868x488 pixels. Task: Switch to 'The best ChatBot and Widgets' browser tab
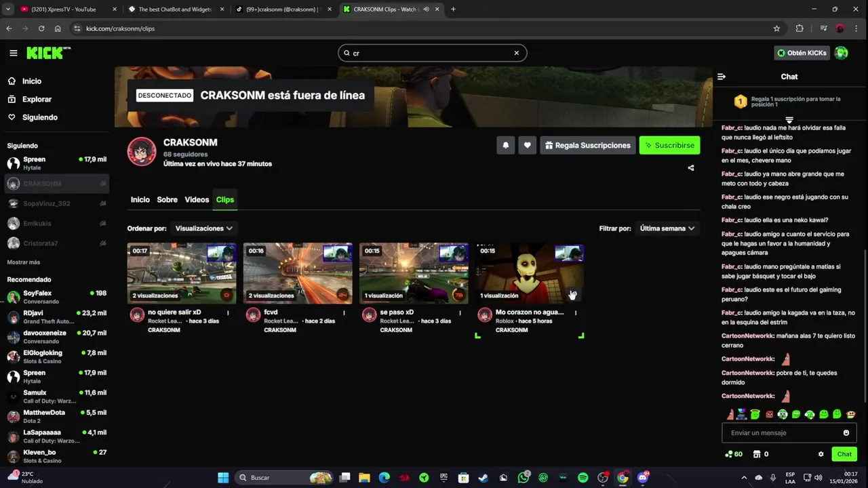pyautogui.click(x=175, y=9)
